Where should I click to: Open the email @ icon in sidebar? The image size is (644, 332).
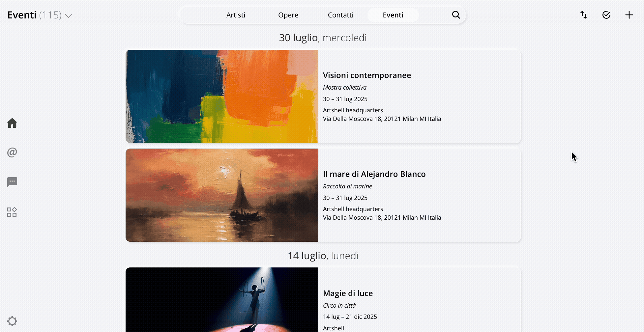[x=12, y=152]
